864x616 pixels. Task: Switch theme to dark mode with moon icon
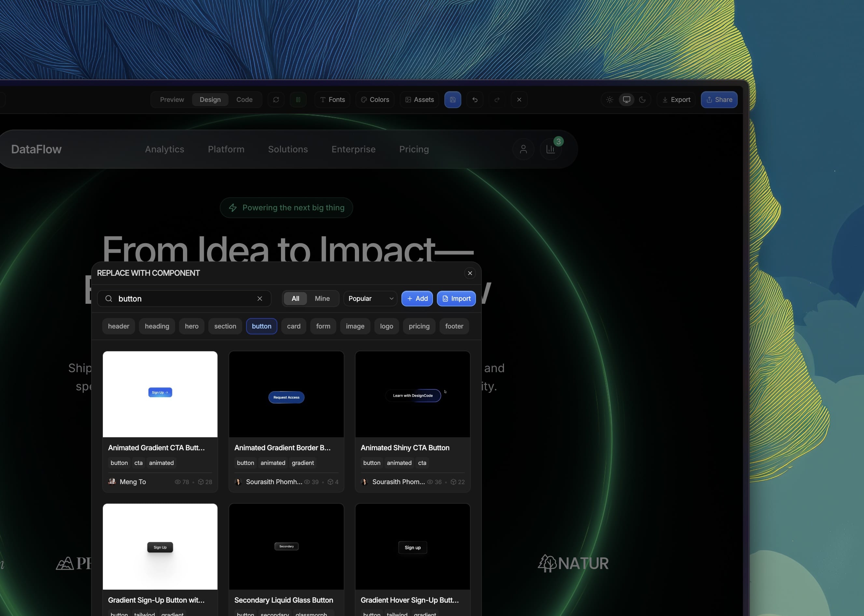click(643, 99)
